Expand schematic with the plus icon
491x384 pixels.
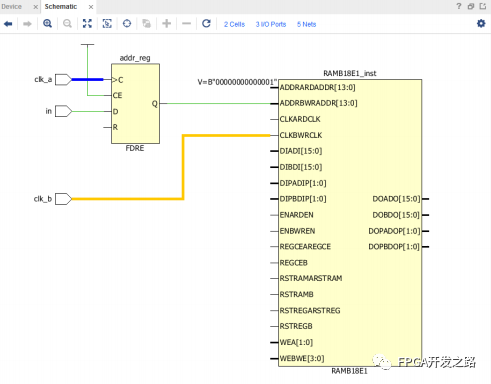(x=166, y=24)
